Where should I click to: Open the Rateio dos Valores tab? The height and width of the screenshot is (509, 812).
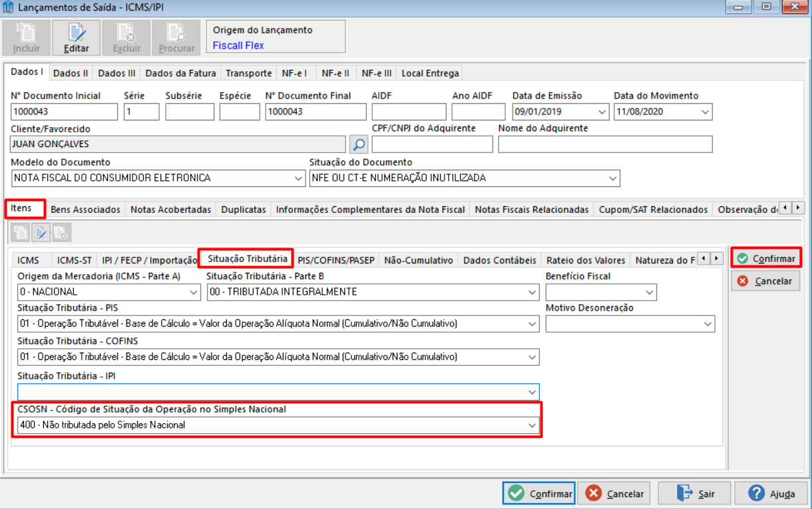click(586, 260)
